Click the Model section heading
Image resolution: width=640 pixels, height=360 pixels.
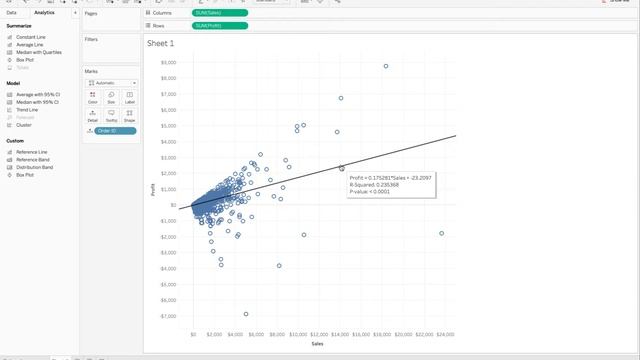(13, 83)
